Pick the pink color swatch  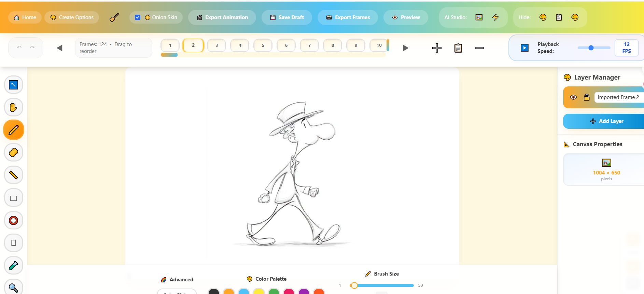pyautogui.click(x=289, y=291)
